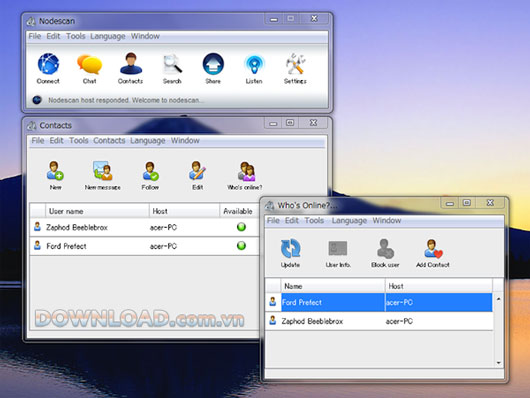The image size is (530, 398).
Task: Select Ford Prefect in Contacts list
Action: click(x=66, y=246)
